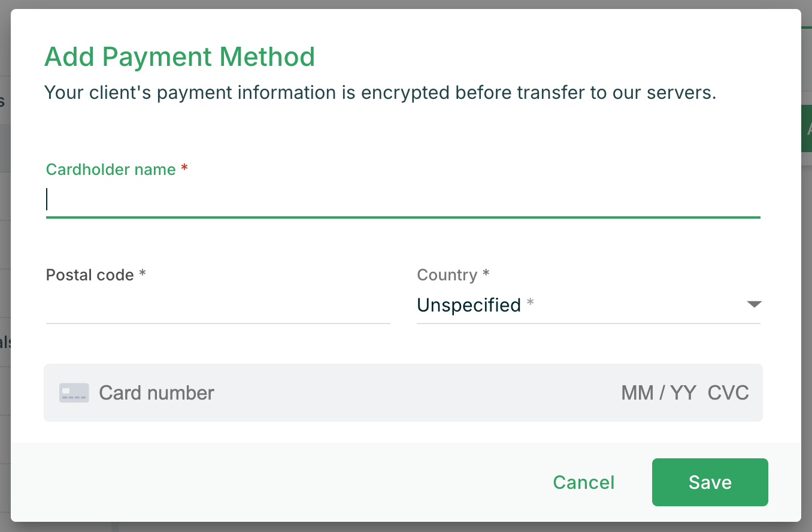Click the asterisk beside Unspecified

click(530, 304)
